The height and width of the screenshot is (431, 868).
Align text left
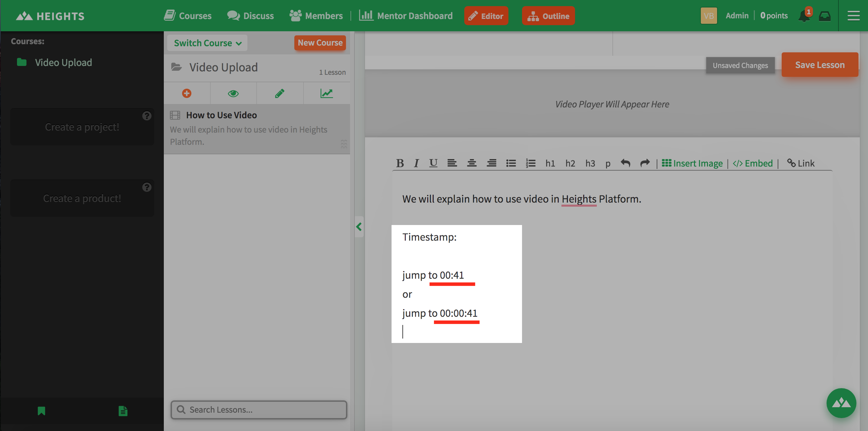coord(452,163)
